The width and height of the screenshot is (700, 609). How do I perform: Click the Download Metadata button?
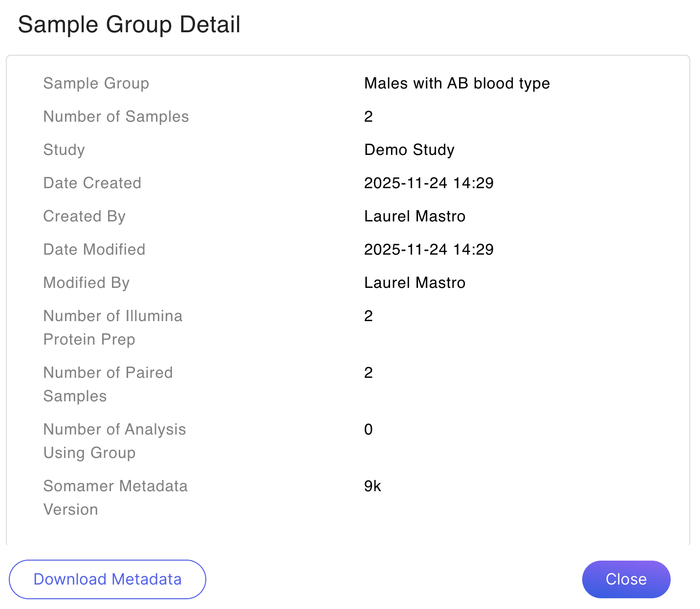[x=108, y=579]
